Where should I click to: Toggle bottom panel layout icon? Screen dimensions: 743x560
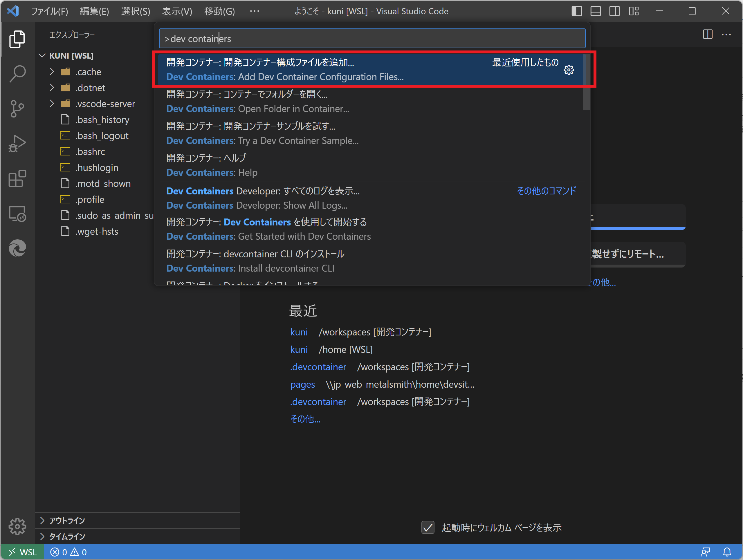[x=596, y=11]
